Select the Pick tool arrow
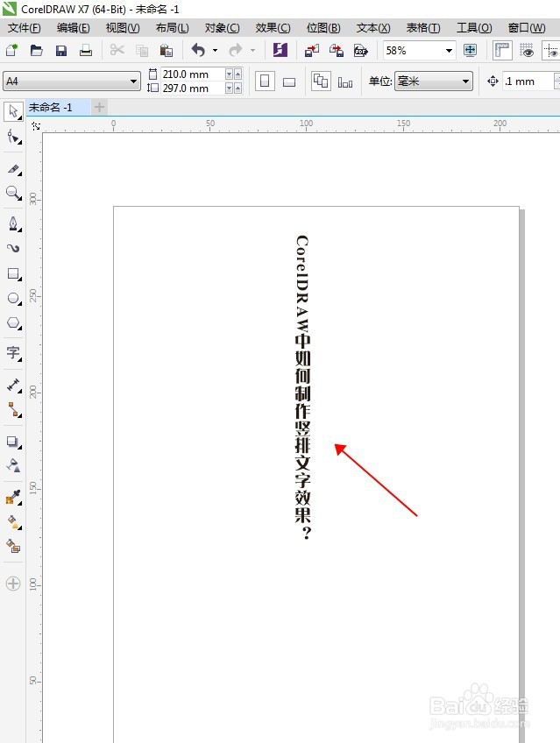 pyautogui.click(x=13, y=112)
